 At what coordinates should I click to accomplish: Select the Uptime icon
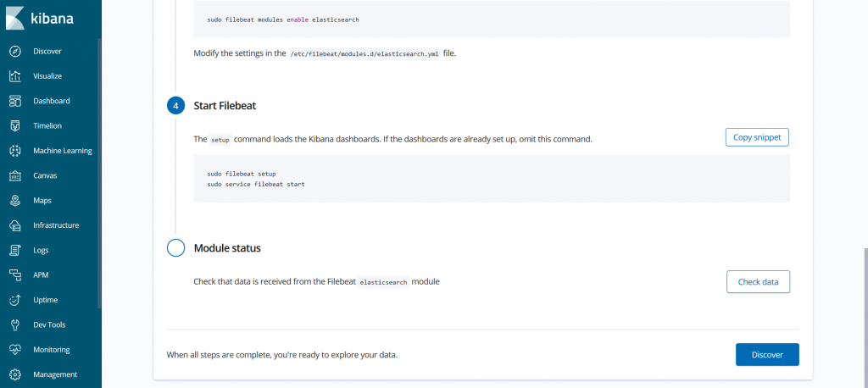coord(15,300)
